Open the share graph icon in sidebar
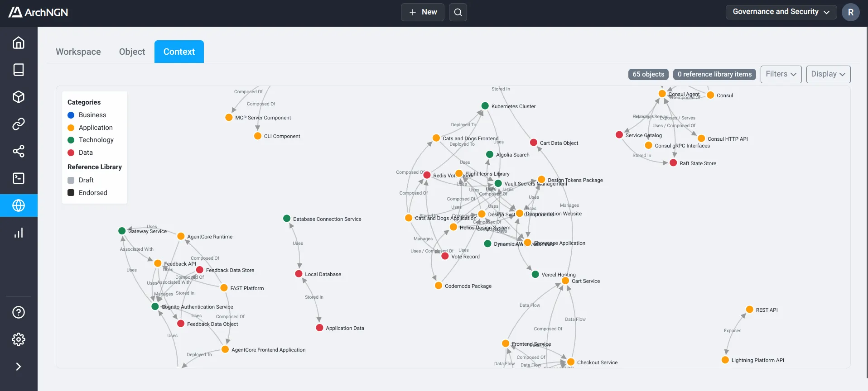 pos(19,151)
